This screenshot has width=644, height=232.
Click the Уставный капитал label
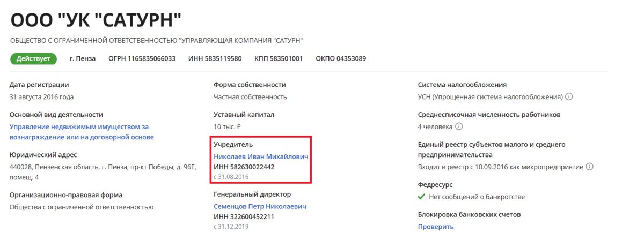244,115
